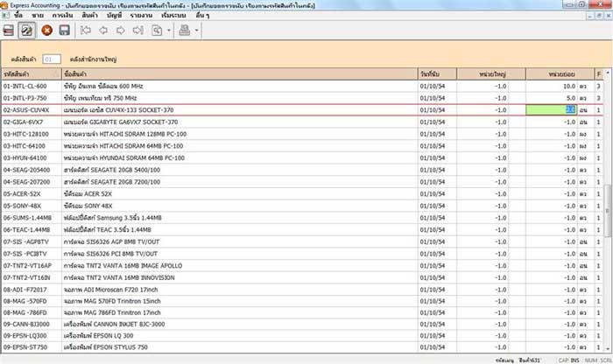The width and height of the screenshot is (613, 364).
Task: Select row 09-EPSN-ST750
Action: 302,347
